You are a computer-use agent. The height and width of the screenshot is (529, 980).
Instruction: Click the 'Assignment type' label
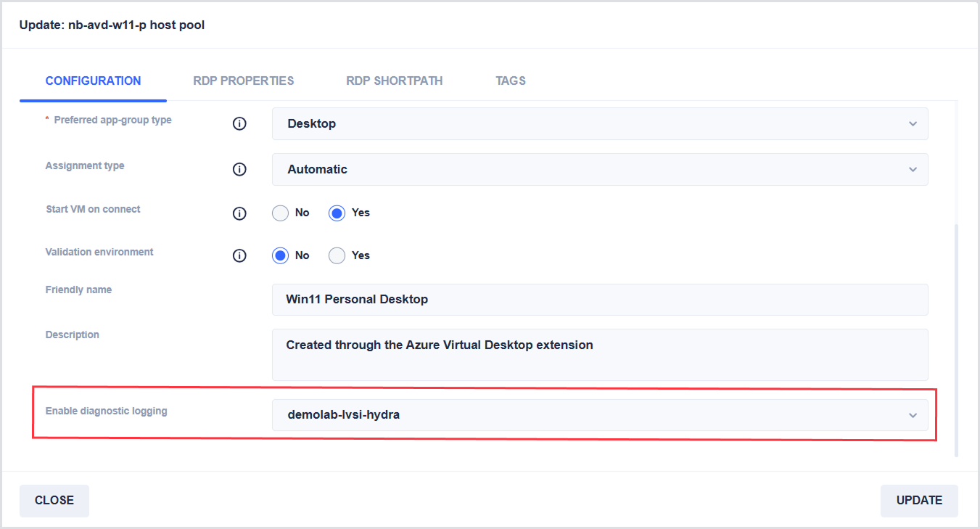tap(85, 166)
